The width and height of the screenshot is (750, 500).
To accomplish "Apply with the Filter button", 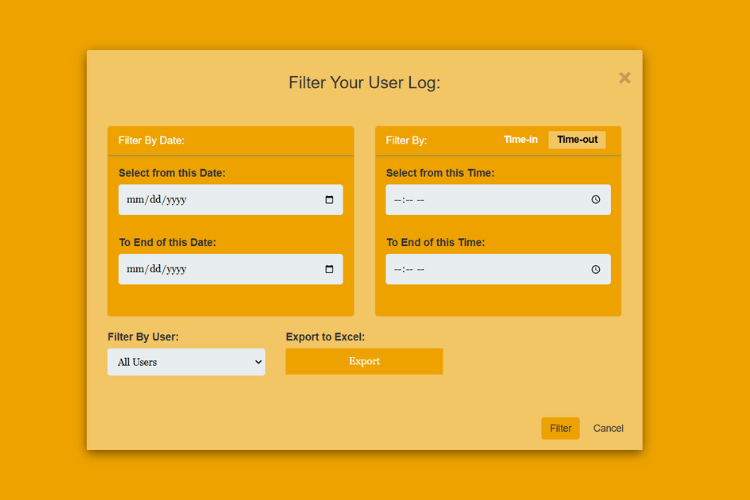I will [x=560, y=428].
